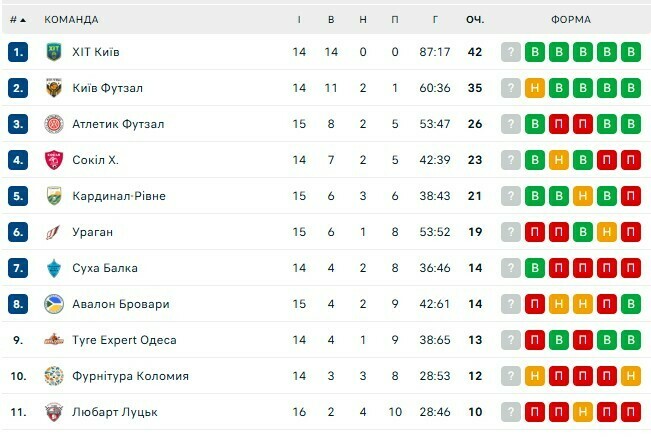This screenshot has height=437, width=651.
Task: Sort the table by Г goals column
Action: [435, 19]
